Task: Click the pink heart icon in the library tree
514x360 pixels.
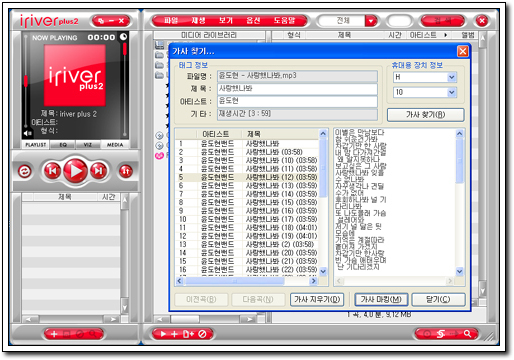Action: (159, 156)
